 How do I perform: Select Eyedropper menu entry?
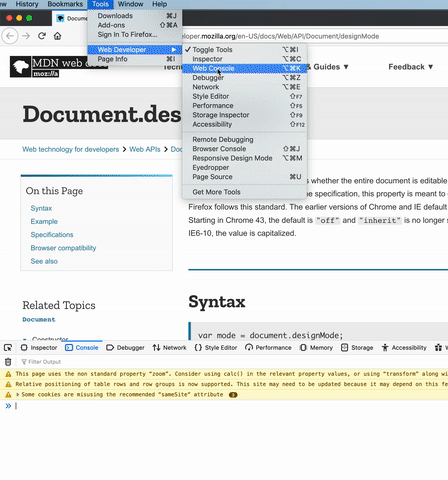coord(245,168)
